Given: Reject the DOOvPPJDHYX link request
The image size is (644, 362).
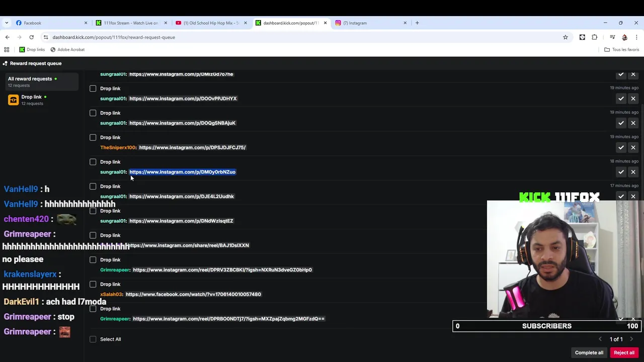Looking at the screenshot, I should [633, 99].
